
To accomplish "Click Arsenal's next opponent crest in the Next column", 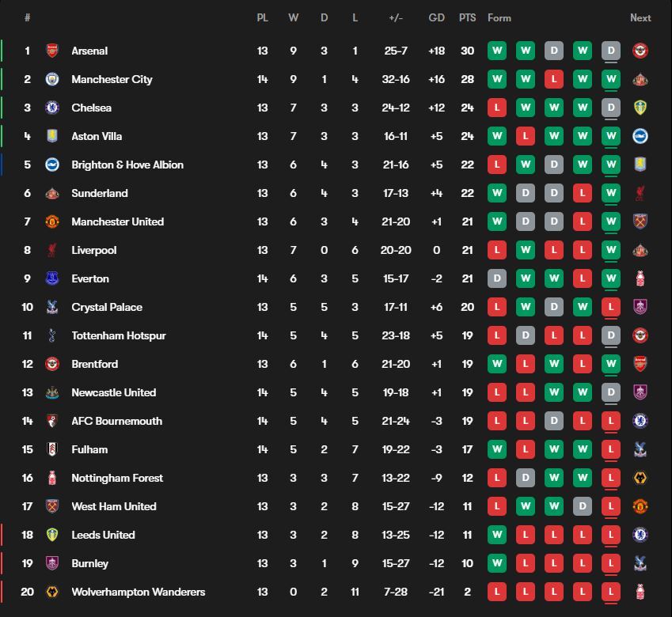I will (640, 51).
